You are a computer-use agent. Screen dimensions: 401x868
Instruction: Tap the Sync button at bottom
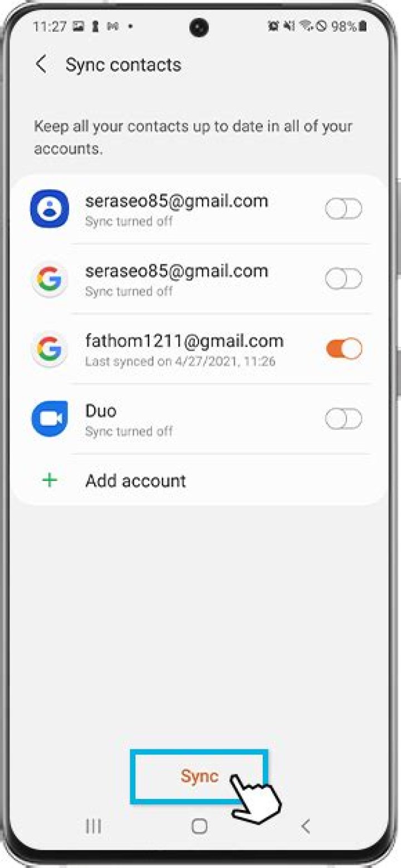click(x=199, y=776)
